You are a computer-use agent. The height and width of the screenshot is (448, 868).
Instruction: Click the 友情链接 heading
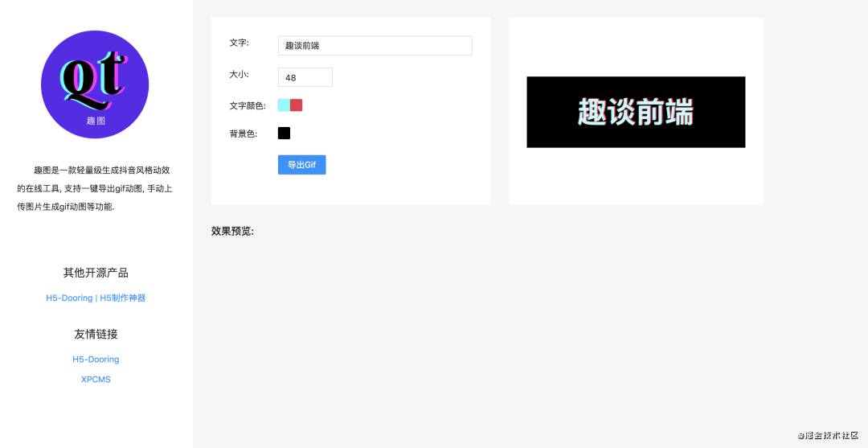click(x=96, y=334)
